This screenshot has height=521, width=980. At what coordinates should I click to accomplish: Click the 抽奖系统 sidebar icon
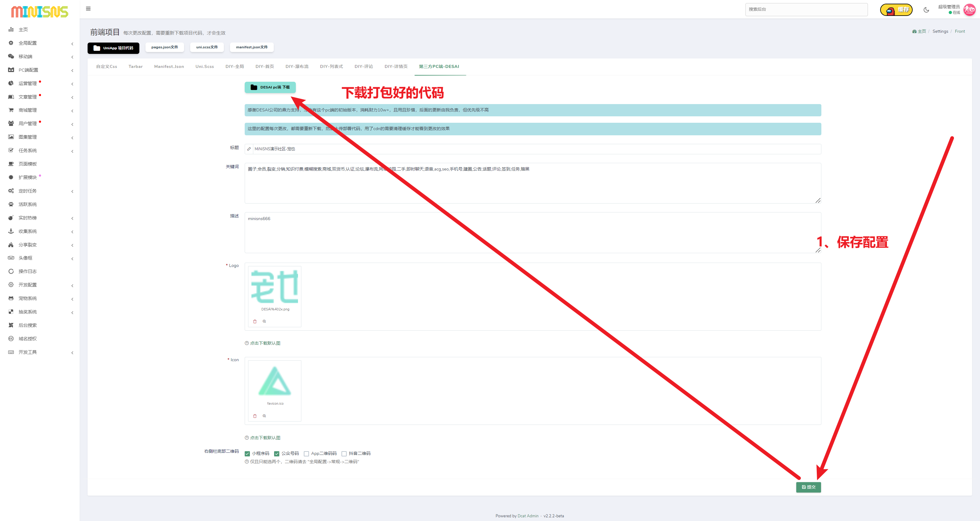pyautogui.click(x=11, y=311)
